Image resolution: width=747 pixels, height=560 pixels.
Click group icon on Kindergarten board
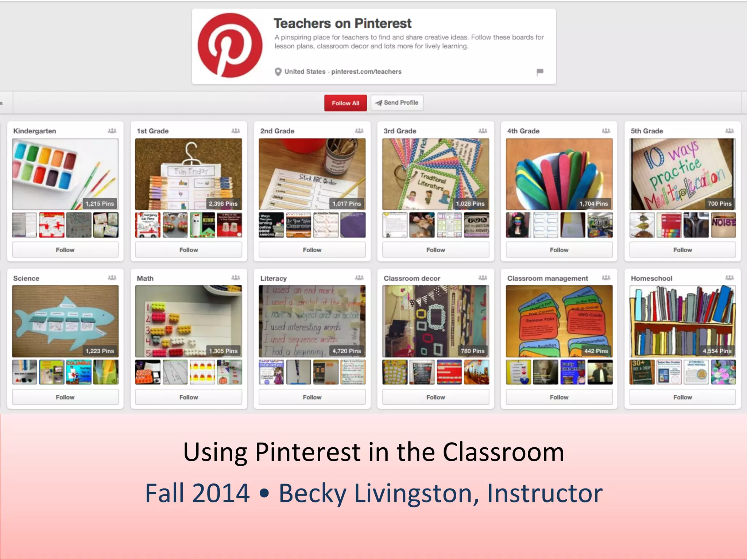(112, 131)
